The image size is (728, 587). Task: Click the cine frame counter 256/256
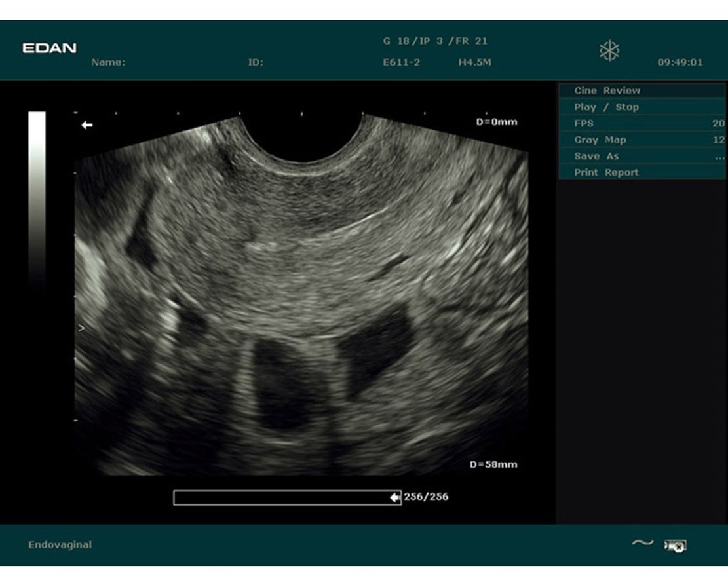click(425, 497)
